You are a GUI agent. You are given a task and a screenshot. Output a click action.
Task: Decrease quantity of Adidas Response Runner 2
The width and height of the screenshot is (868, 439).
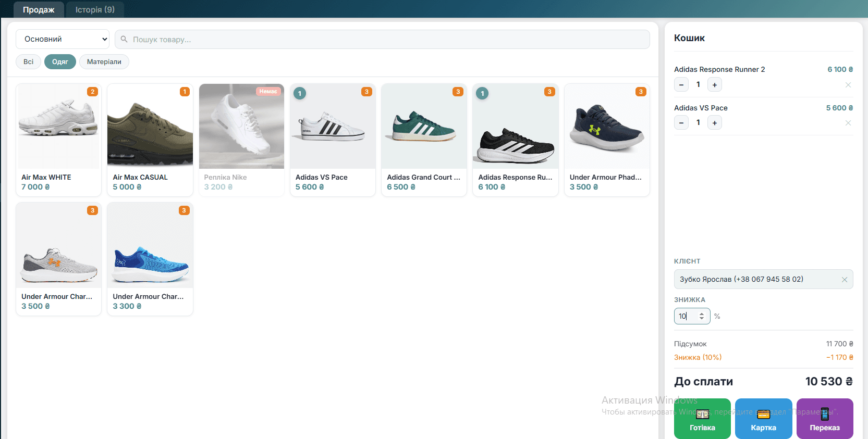tap(681, 85)
